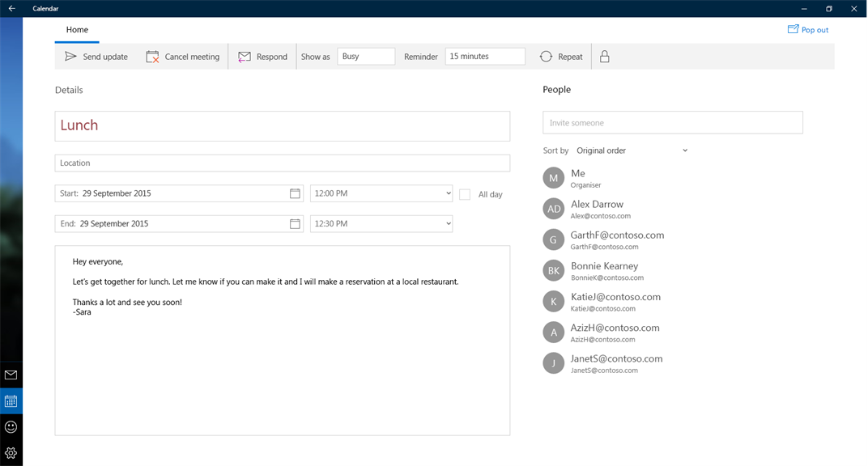This screenshot has height=466, width=868.
Task: Open the Reminder 15 minutes dropdown
Action: (x=485, y=57)
